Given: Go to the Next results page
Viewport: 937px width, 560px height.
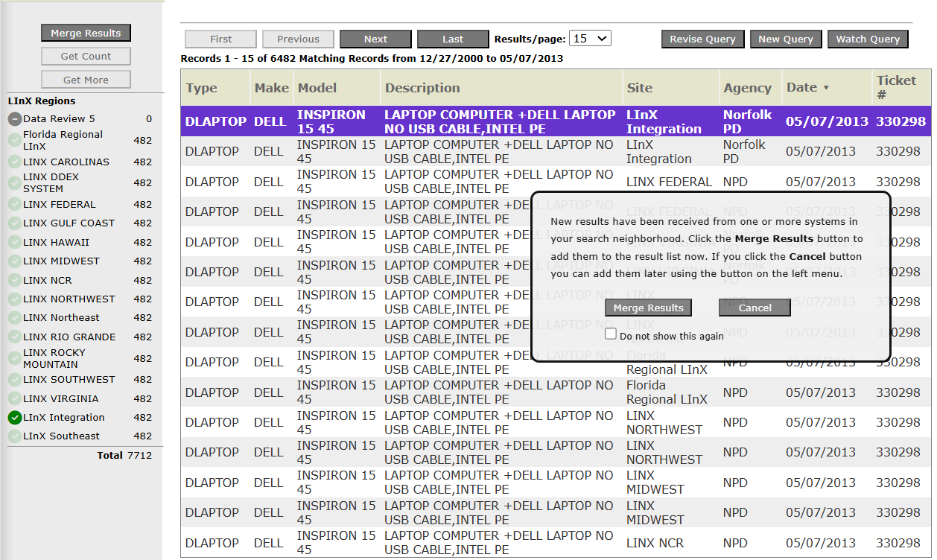Looking at the screenshot, I should point(375,39).
